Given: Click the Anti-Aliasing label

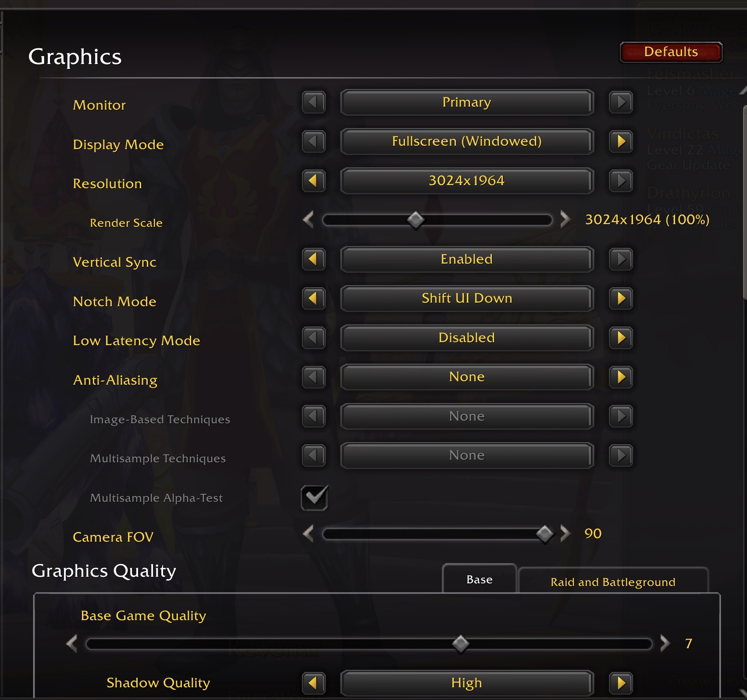Looking at the screenshot, I should pos(115,381).
